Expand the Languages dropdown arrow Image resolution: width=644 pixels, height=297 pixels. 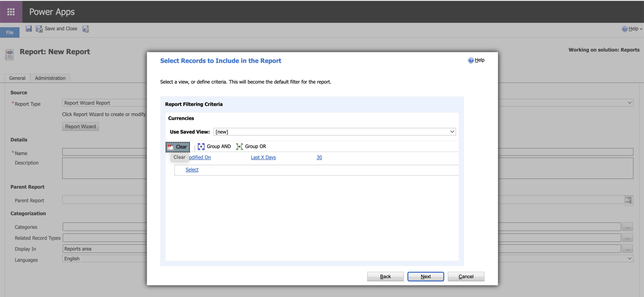[x=630, y=259]
